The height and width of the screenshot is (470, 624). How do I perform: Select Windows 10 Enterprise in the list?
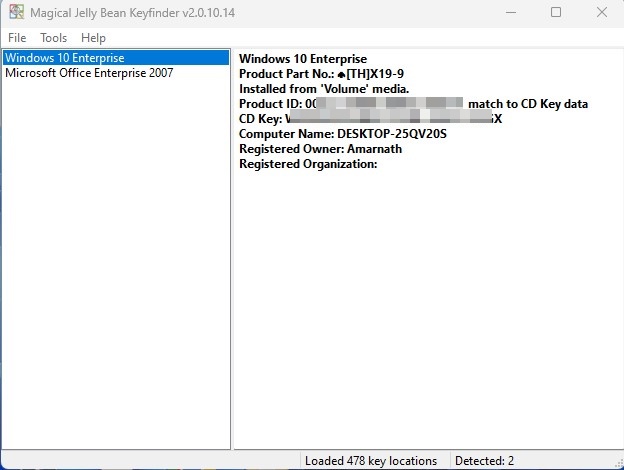point(116,58)
